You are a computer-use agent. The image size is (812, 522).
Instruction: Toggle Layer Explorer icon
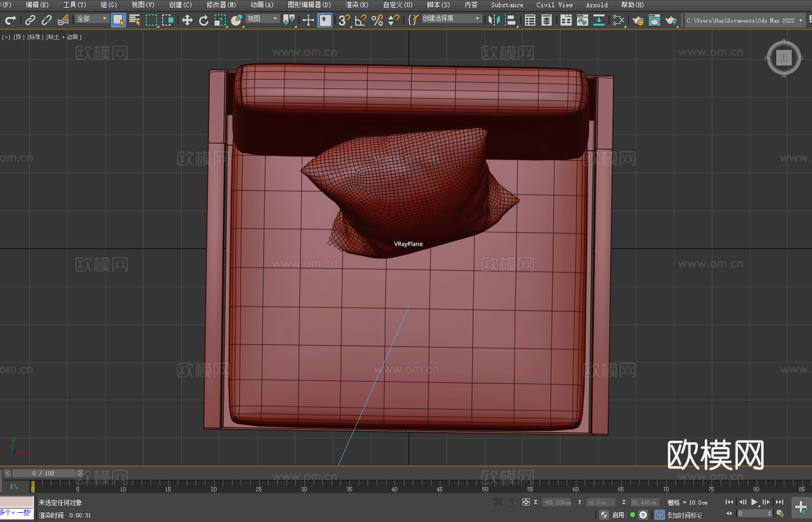click(547, 20)
